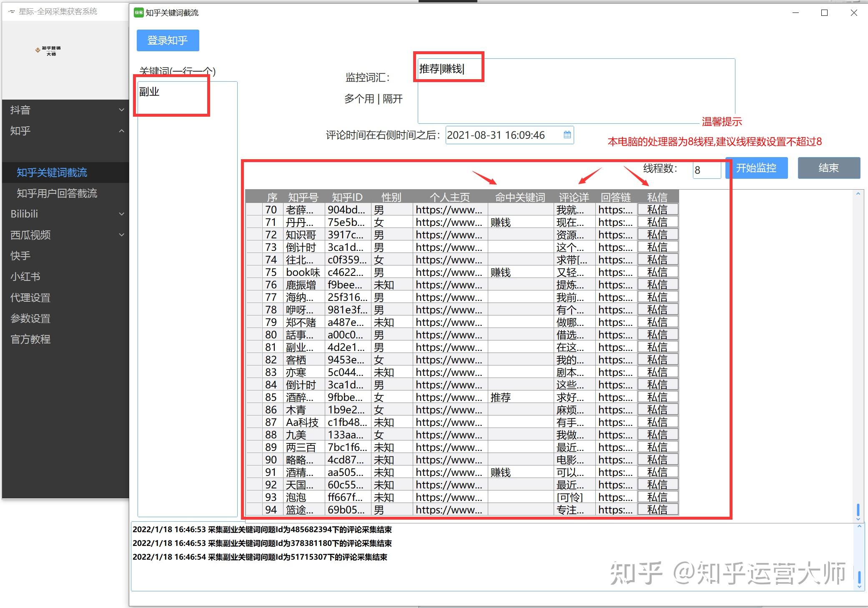Expand the 抖音 menu section
This screenshot has height=608, width=868.
pyautogui.click(x=66, y=110)
